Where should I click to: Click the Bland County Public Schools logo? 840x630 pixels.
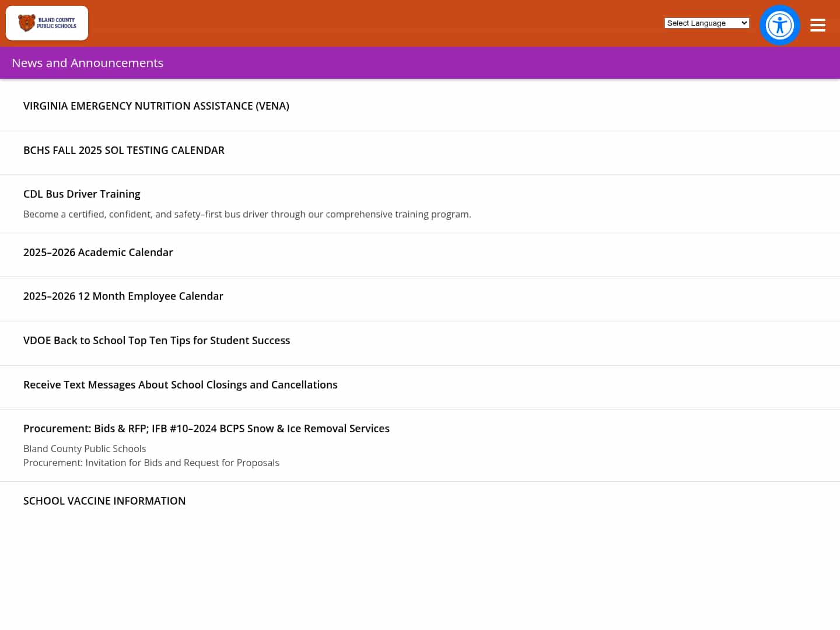[47, 23]
